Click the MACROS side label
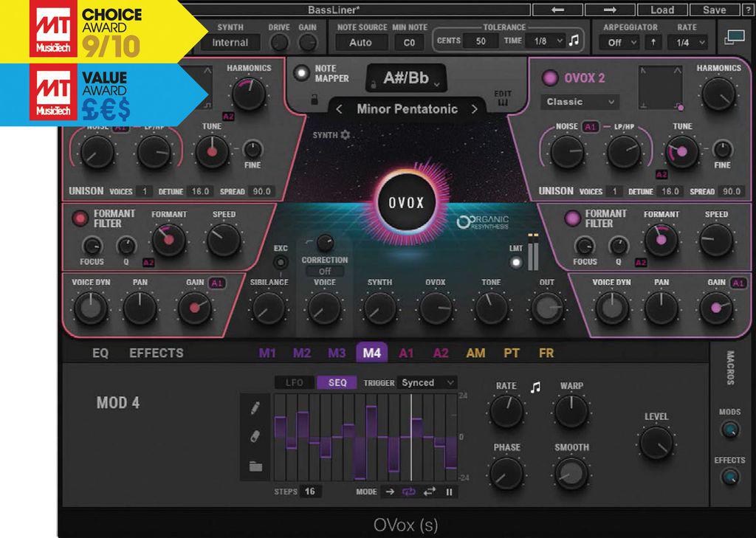This screenshot has width=756, height=538. coord(730,368)
